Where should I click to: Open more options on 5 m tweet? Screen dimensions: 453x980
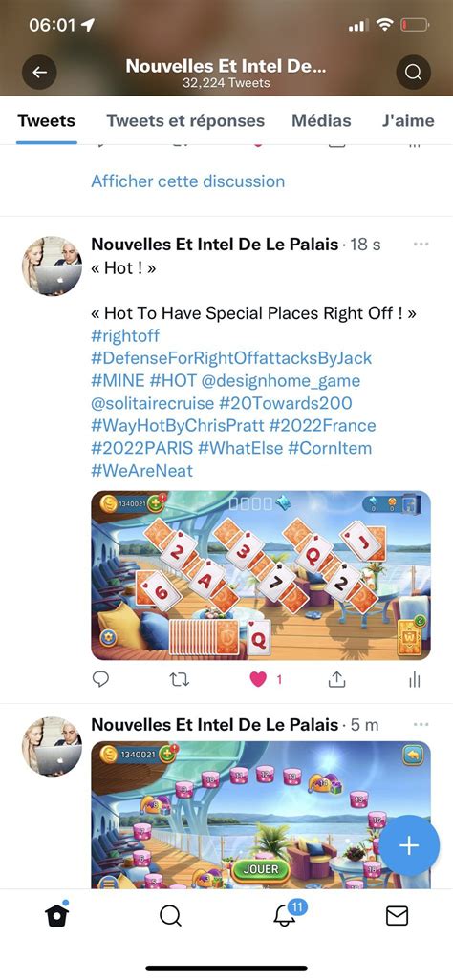coord(421,724)
